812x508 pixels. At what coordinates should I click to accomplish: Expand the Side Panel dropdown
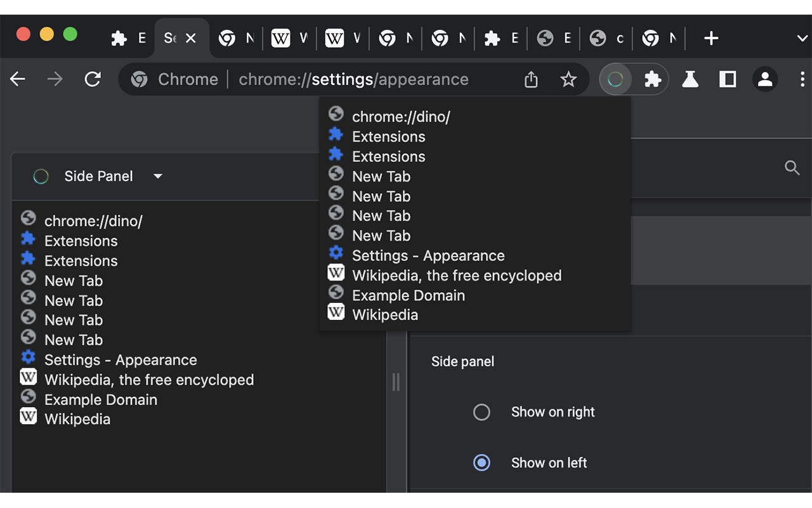pyautogui.click(x=158, y=177)
